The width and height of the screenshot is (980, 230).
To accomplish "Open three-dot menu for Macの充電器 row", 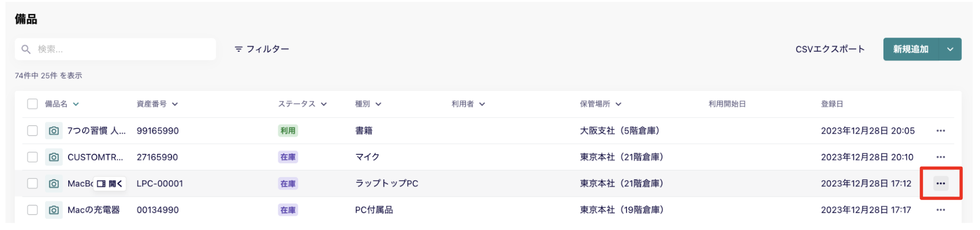I will pyautogui.click(x=940, y=210).
